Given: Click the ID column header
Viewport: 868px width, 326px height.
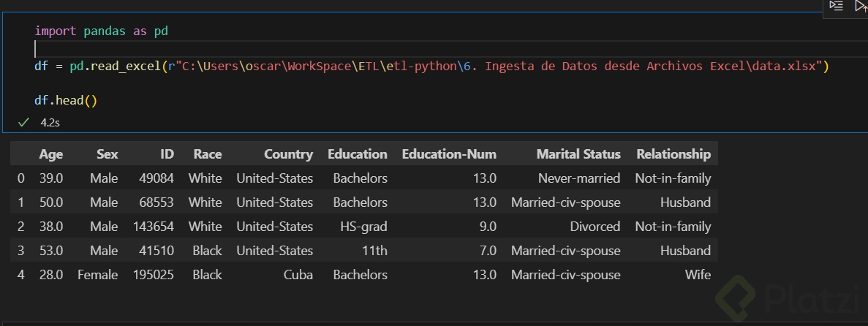Looking at the screenshot, I should (x=167, y=154).
